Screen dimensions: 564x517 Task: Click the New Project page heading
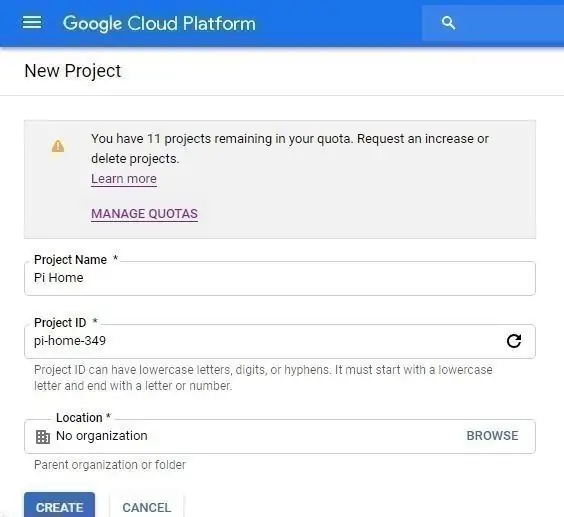pyautogui.click(x=73, y=71)
